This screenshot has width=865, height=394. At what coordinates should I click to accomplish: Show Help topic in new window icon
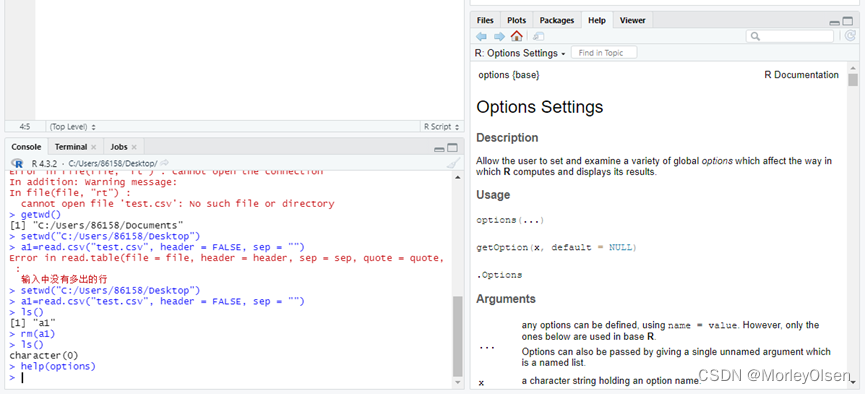click(x=538, y=36)
